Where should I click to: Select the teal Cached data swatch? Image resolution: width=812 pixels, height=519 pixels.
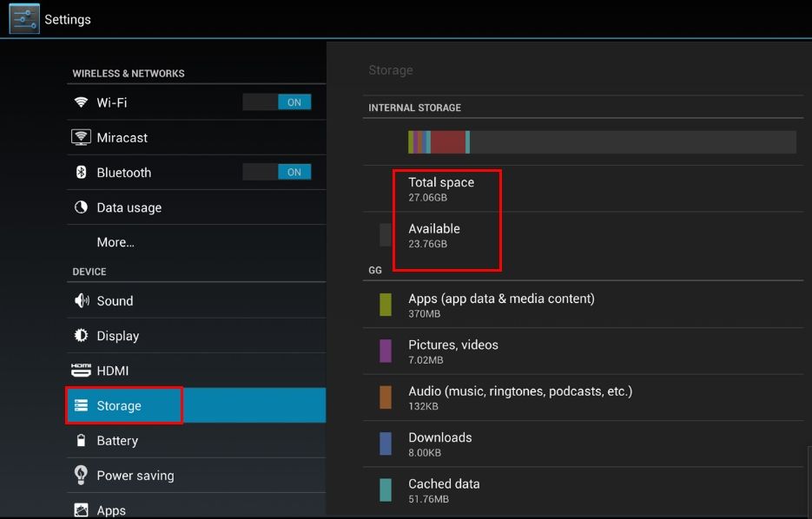pos(386,490)
